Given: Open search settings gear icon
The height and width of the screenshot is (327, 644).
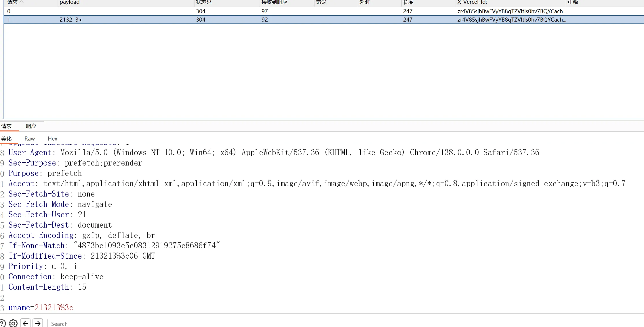Looking at the screenshot, I should click(13, 323).
